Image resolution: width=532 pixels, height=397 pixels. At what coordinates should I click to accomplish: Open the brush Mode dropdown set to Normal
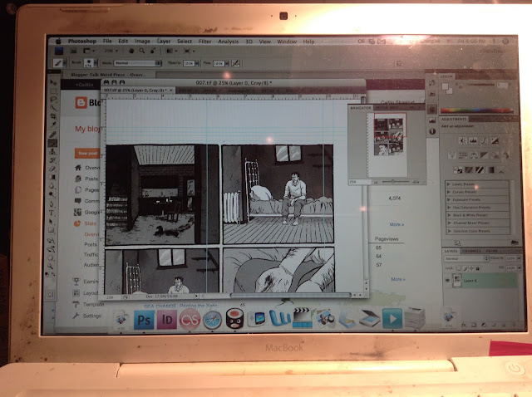[137, 63]
